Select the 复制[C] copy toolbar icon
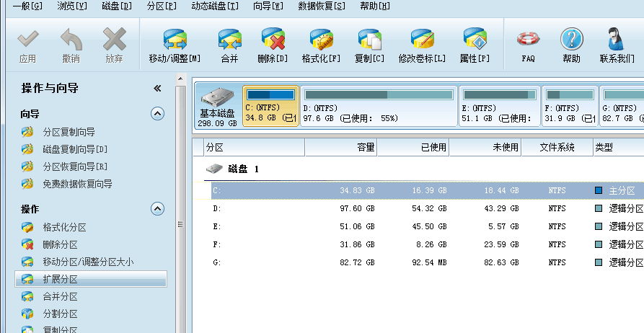 click(x=370, y=40)
